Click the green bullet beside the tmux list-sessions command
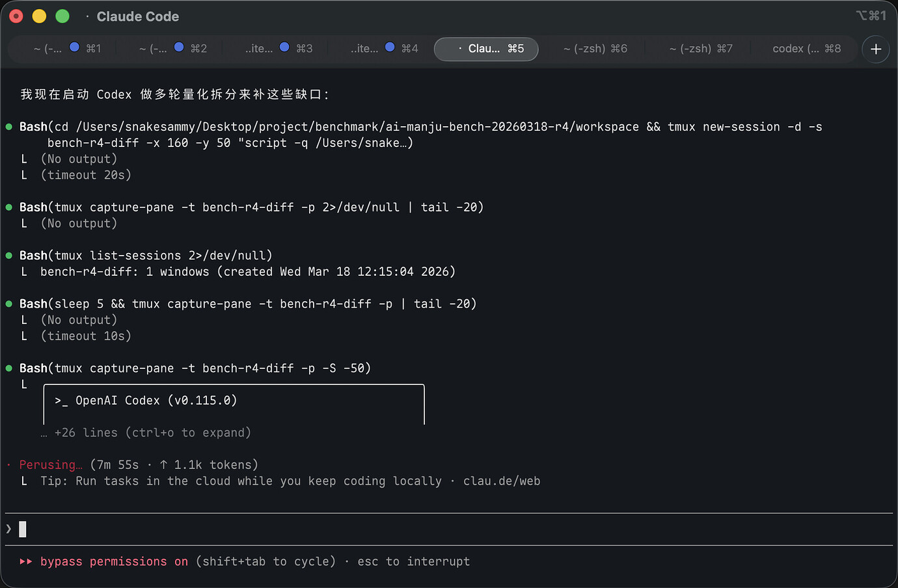 pos(9,256)
